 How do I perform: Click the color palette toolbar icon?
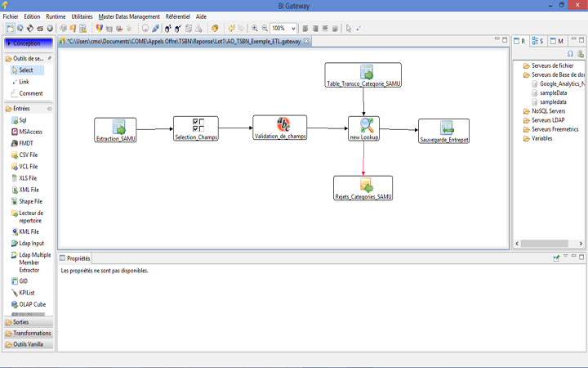[x=215, y=28]
